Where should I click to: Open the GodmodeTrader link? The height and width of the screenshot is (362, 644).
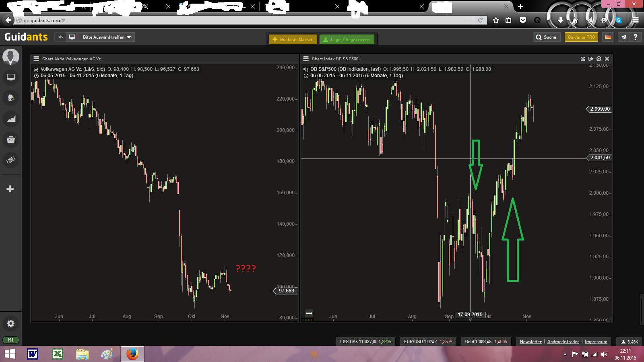563,341
